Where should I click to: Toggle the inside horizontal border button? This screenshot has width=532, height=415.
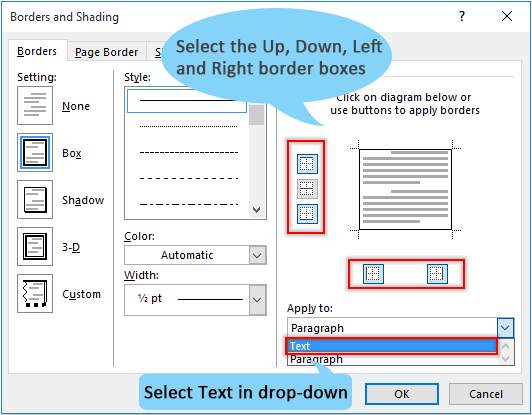(307, 189)
